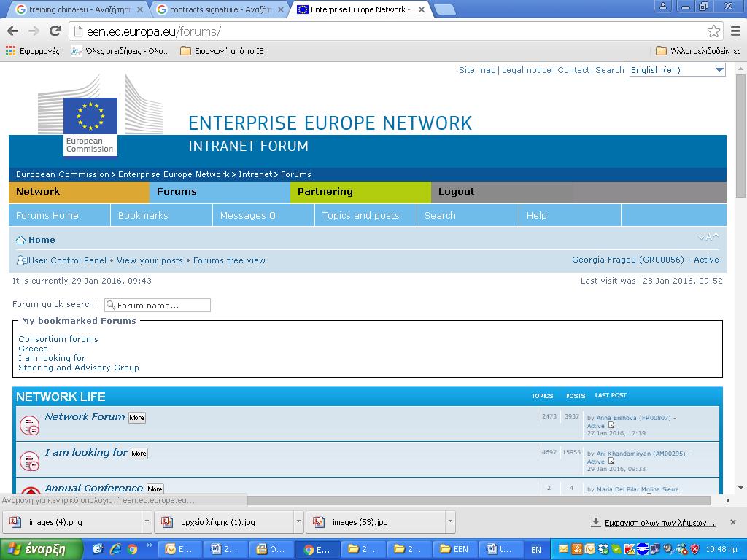747x560 pixels.
Task: Open the Greece bookmarked forum
Action: tap(33, 349)
